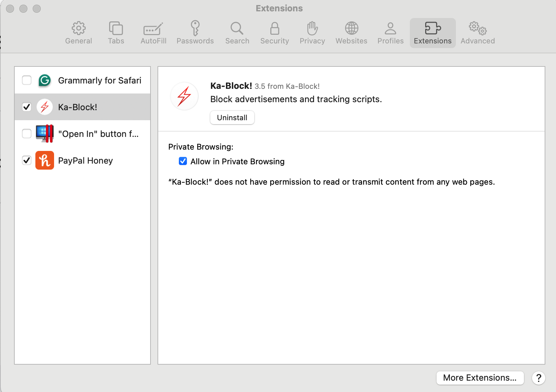556x392 pixels.
Task: Switch to the Extensions tab
Action: (x=433, y=33)
